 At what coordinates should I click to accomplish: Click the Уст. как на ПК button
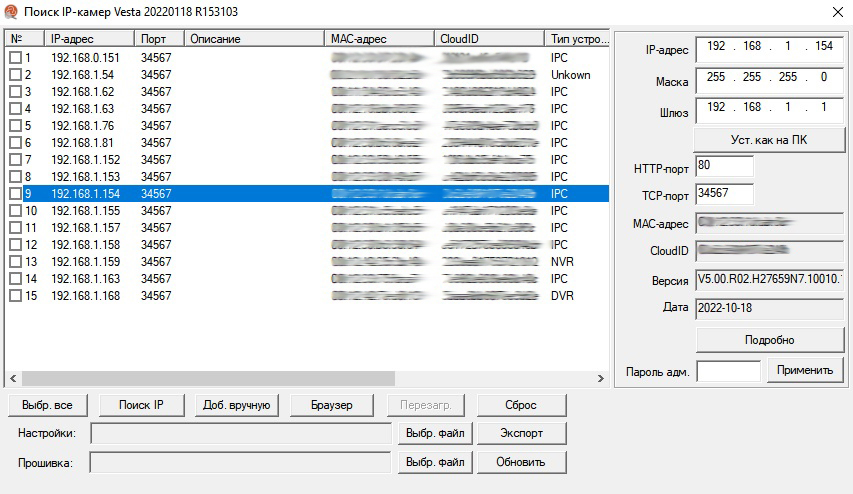(768, 139)
